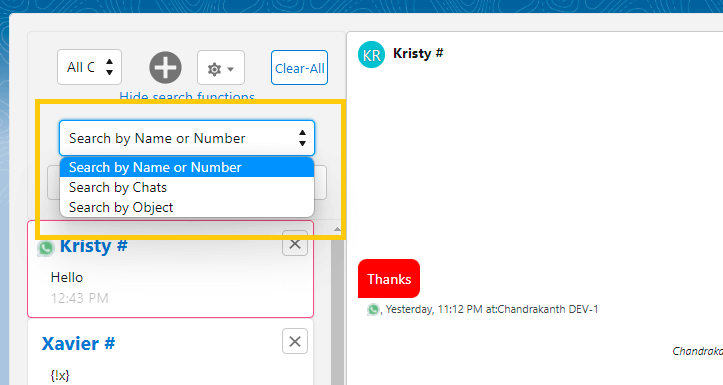The image size is (723, 385).
Task: Click the {!x} message preview under Xavier
Action: [60, 375]
